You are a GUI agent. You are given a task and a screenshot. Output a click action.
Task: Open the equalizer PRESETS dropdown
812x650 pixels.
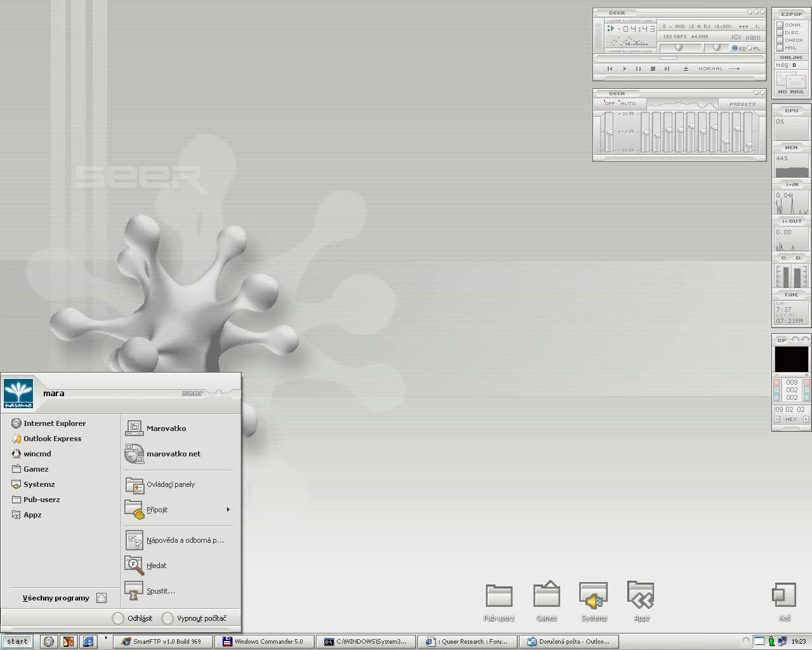(x=742, y=104)
